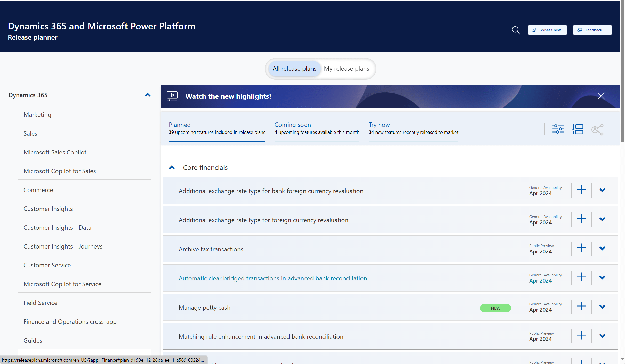Viewport: 625px width, 364px height.
Task: Click the filter options icon above the feature list
Action: pos(558,129)
